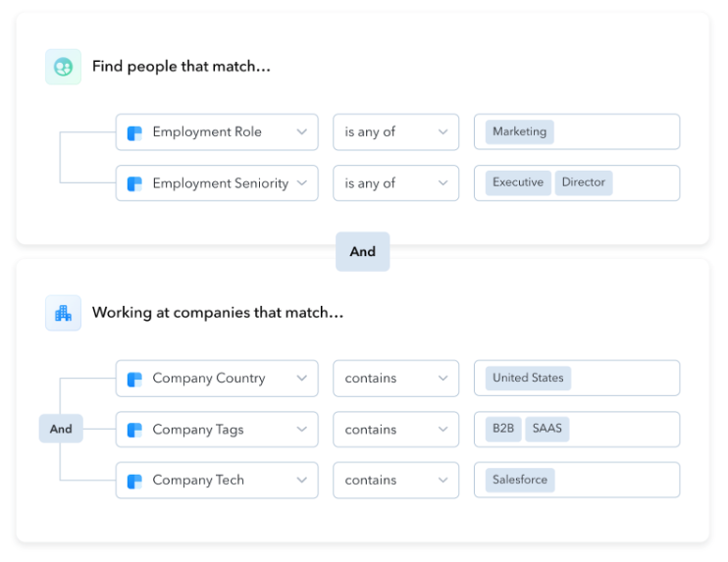The height and width of the screenshot is (562, 728).
Task: Click the Company Country field icon
Action: (135, 379)
